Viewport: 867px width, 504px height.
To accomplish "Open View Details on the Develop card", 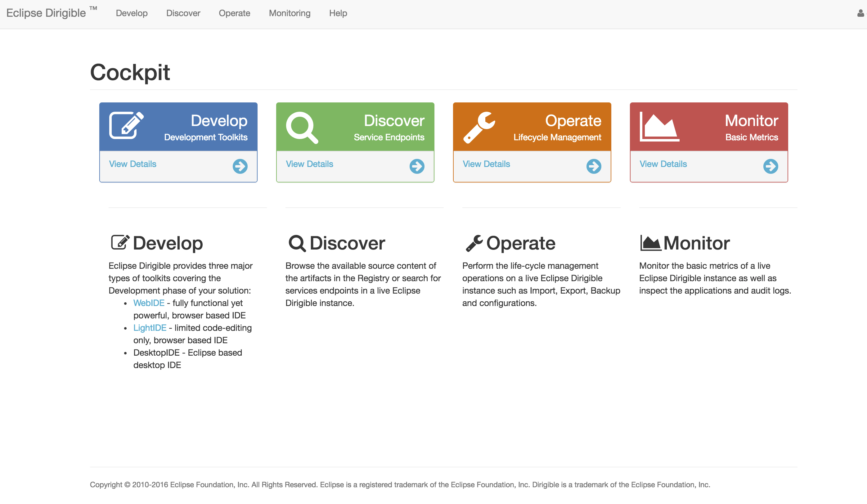I will point(133,164).
